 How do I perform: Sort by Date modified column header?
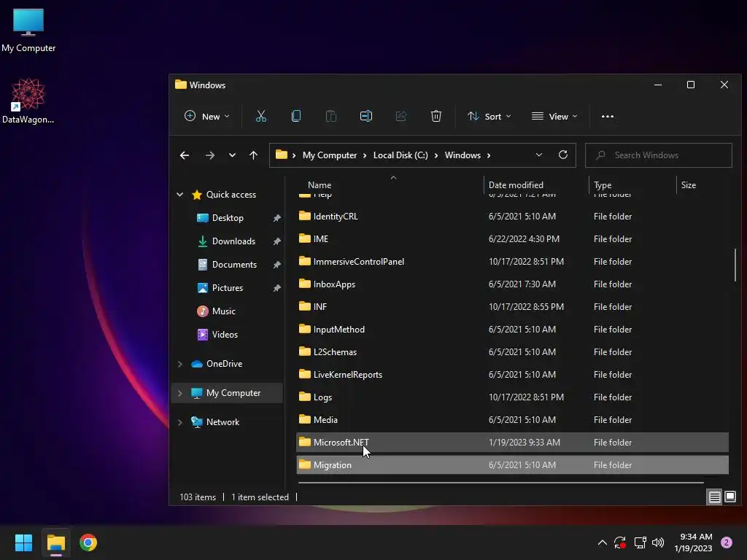pos(536,184)
